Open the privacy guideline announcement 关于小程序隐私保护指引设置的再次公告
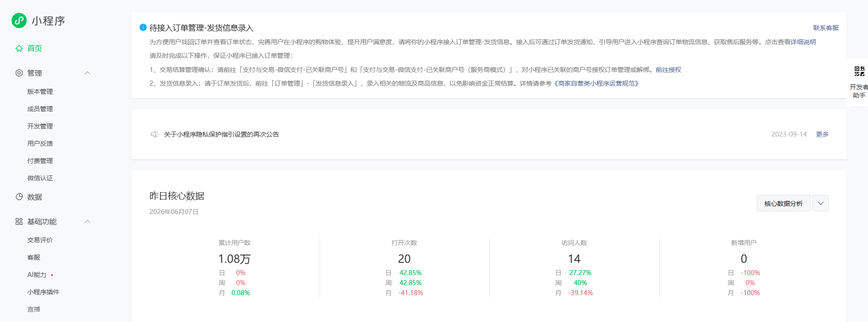 click(222, 134)
